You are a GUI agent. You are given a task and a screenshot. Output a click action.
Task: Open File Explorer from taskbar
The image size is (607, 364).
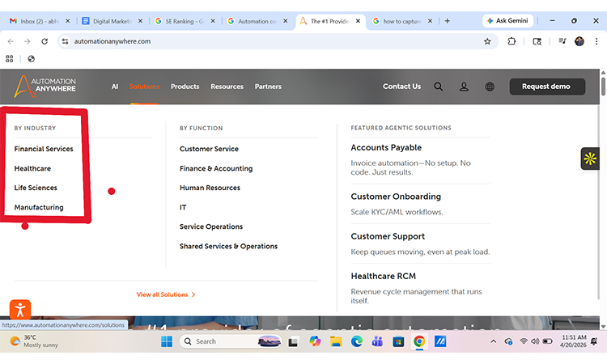tap(336, 341)
